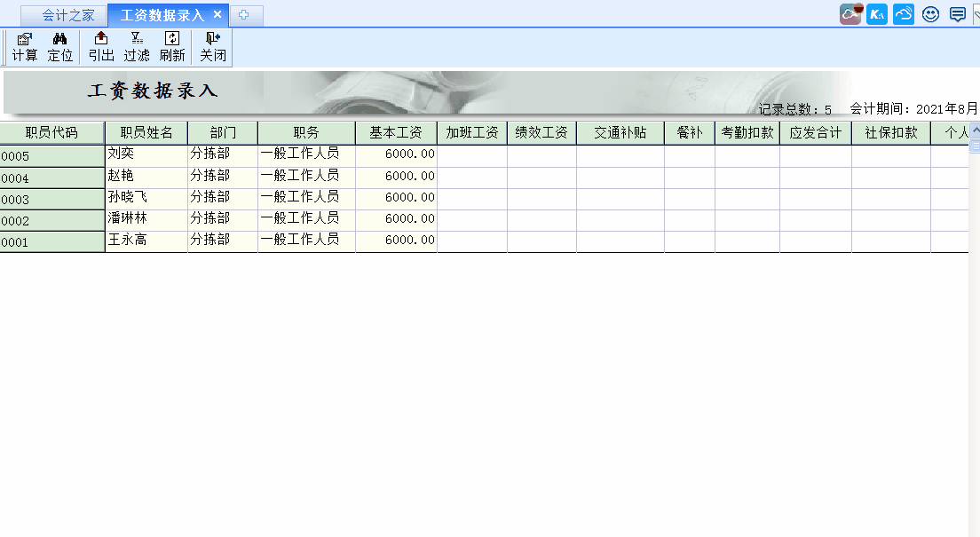Switch to the 会计之家 tab
The image size is (980, 537).
click(x=67, y=15)
